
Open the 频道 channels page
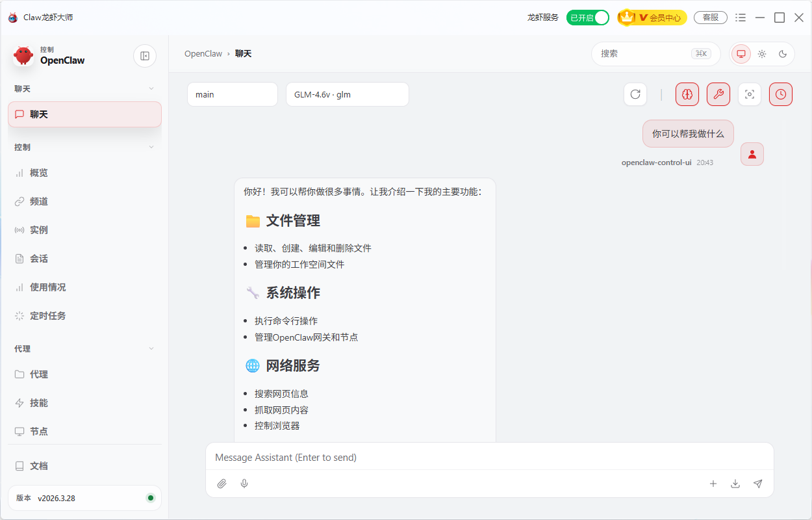pos(84,201)
